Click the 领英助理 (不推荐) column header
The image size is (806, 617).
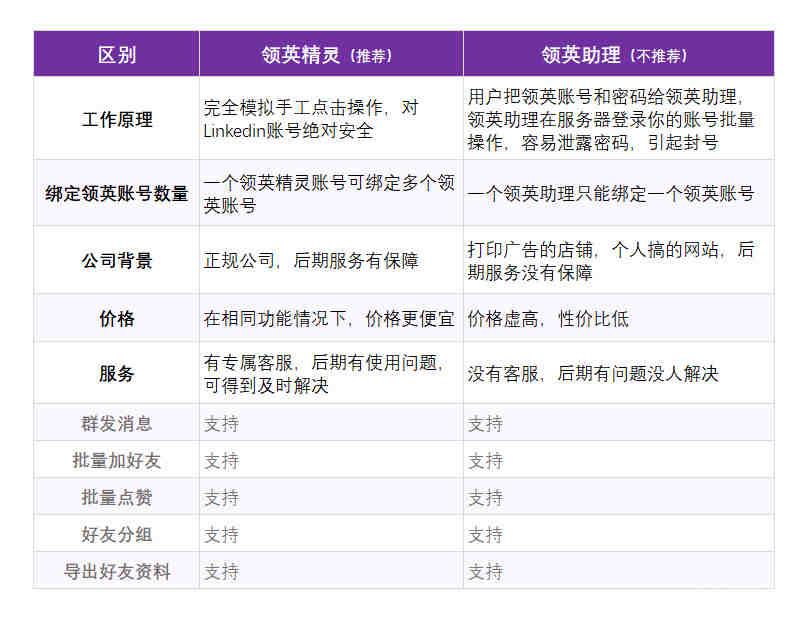click(x=618, y=54)
